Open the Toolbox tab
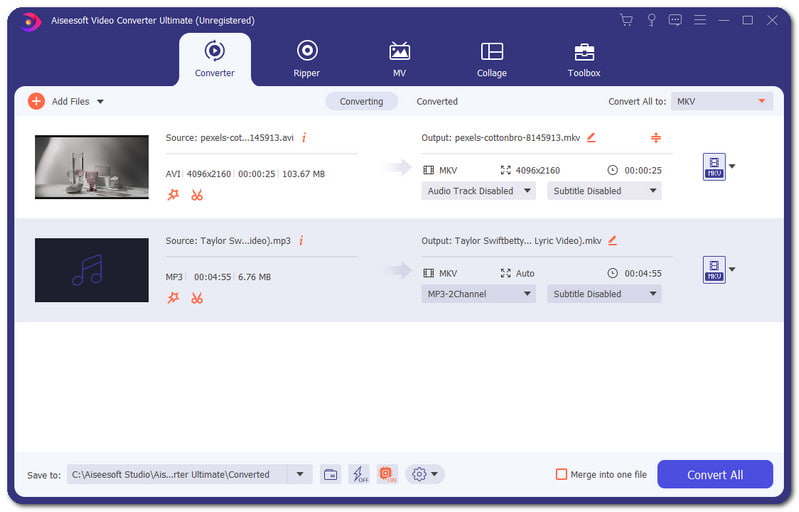This screenshot has height=512, width=799. pos(584,58)
